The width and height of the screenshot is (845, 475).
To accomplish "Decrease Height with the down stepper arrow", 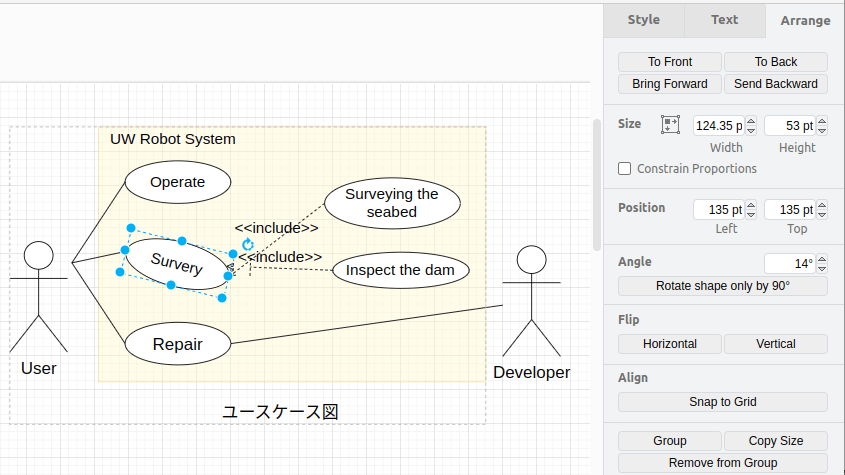I will tap(822, 130).
